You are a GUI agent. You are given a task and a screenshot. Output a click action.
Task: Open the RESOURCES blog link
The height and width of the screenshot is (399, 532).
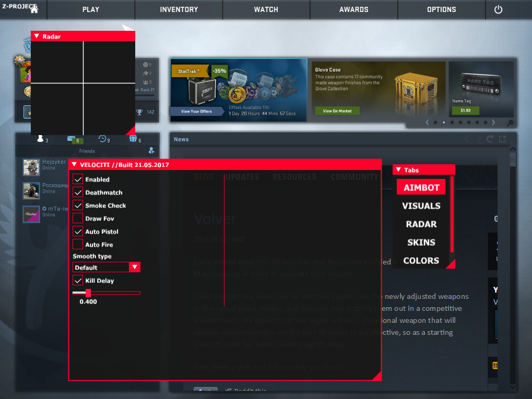pyautogui.click(x=294, y=177)
